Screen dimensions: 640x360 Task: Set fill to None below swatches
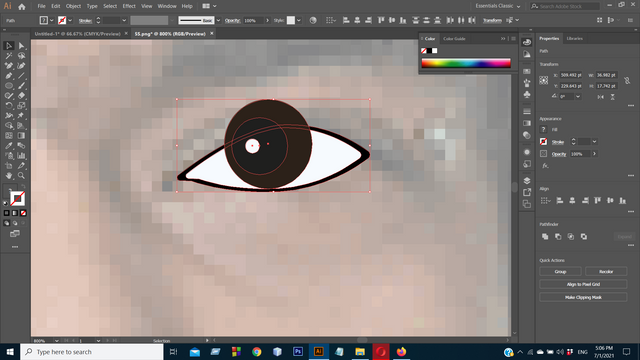(x=23, y=213)
